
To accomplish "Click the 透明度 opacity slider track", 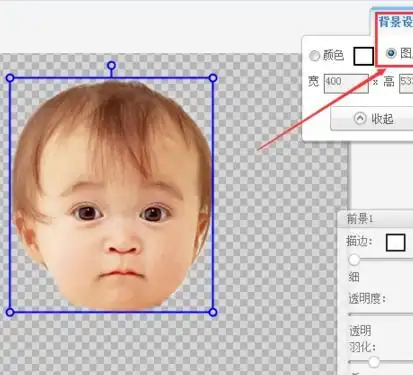I will tap(381, 314).
